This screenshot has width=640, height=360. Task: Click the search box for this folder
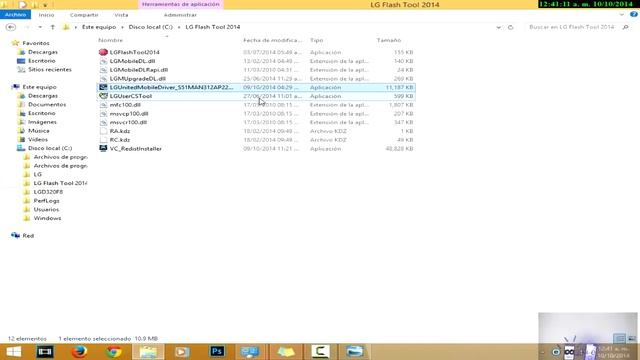click(571, 27)
